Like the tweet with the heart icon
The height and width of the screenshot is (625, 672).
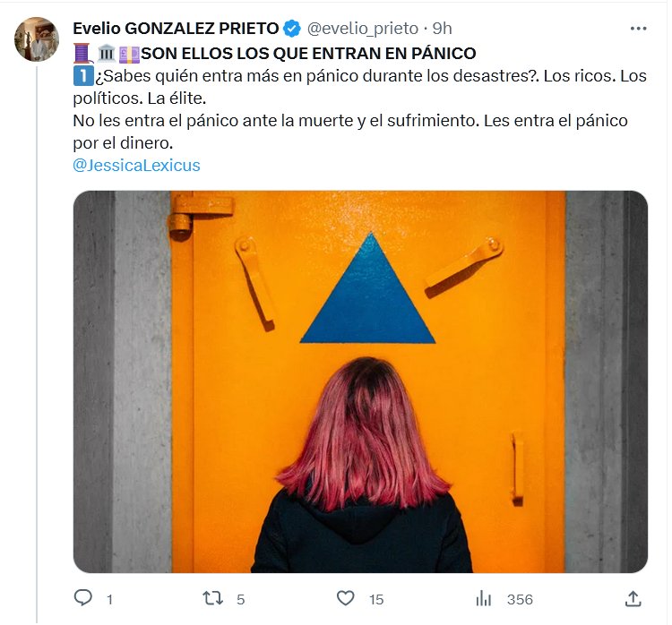(x=346, y=598)
